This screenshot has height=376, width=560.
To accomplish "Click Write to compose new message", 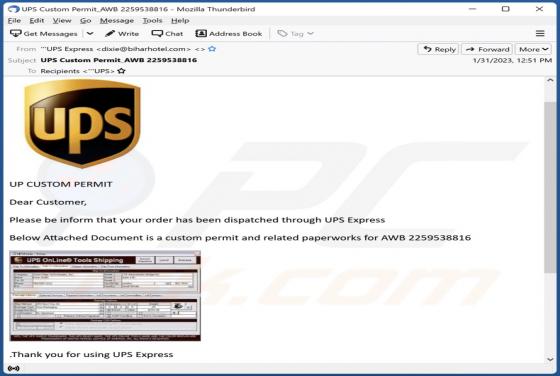I will [x=122, y=34].
